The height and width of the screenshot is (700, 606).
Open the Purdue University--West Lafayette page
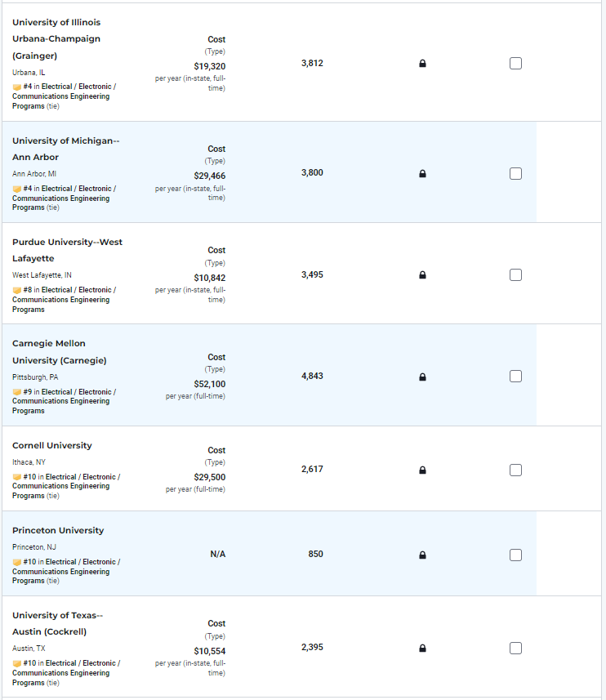click(x=68, y=250)
